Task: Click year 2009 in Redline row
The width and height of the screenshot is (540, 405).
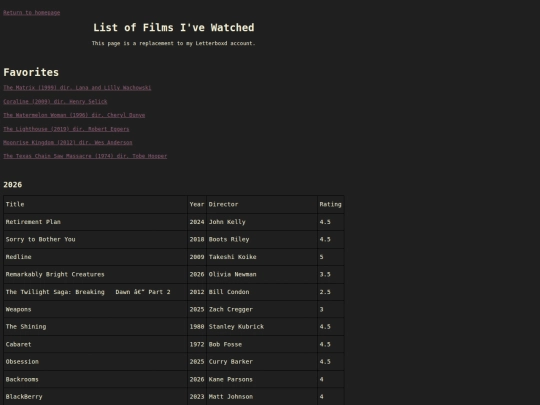Action: 197,257
